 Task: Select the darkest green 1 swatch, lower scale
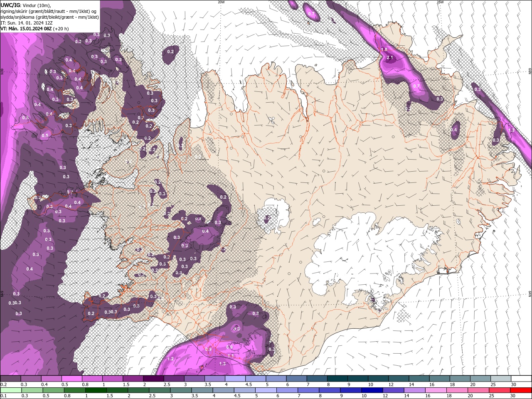(96, 390)
